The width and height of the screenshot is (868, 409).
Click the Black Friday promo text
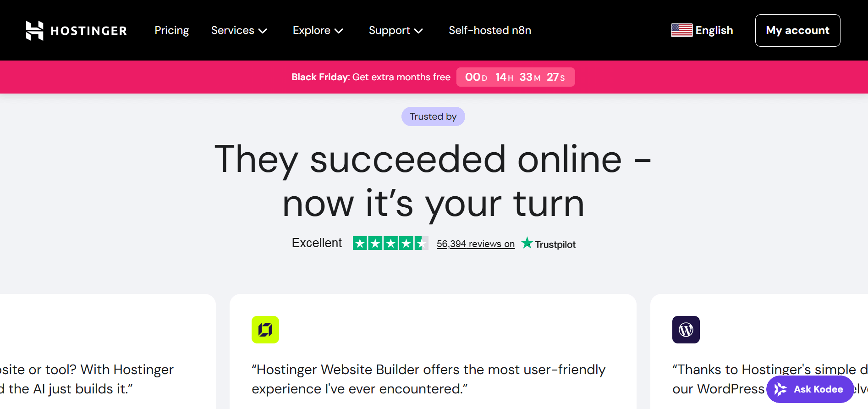(371, 77)
